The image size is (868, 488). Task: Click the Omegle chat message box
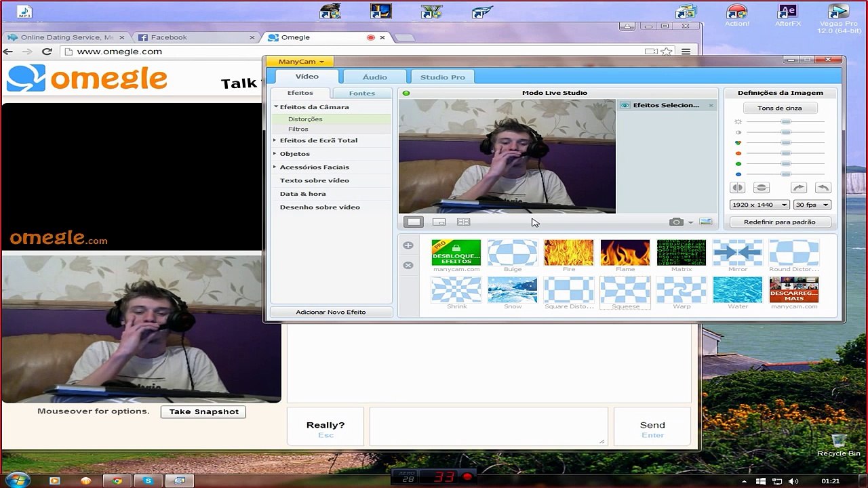pos(488,426)
